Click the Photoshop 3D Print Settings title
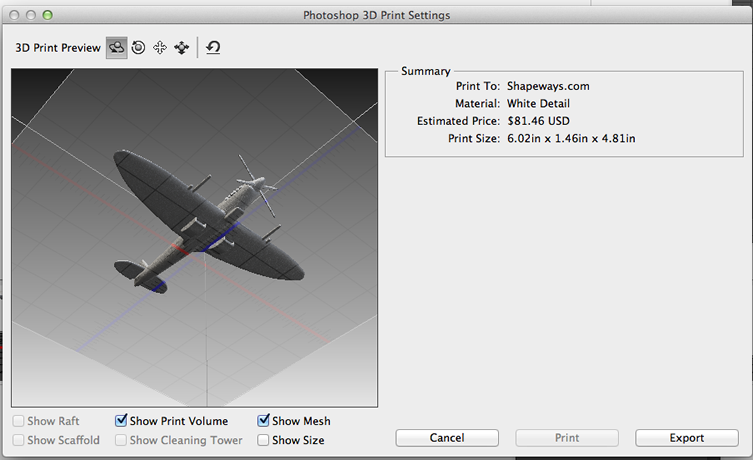Screen dimensions: 753x460 [x=376, y=15]
